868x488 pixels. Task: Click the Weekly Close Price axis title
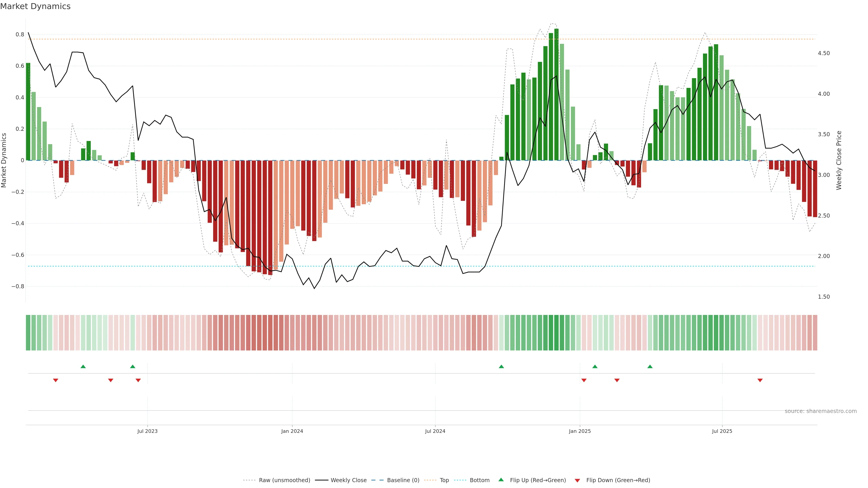839,160
